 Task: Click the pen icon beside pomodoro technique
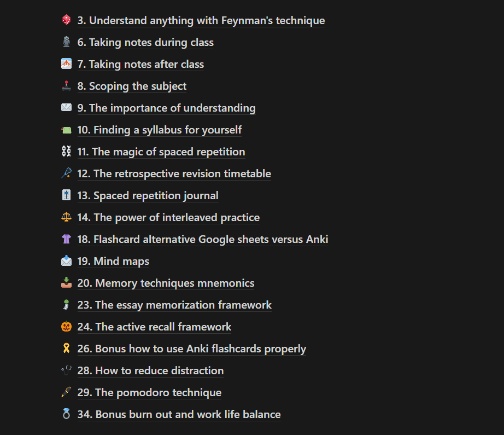pyautogui.click(x=66, y=392)
